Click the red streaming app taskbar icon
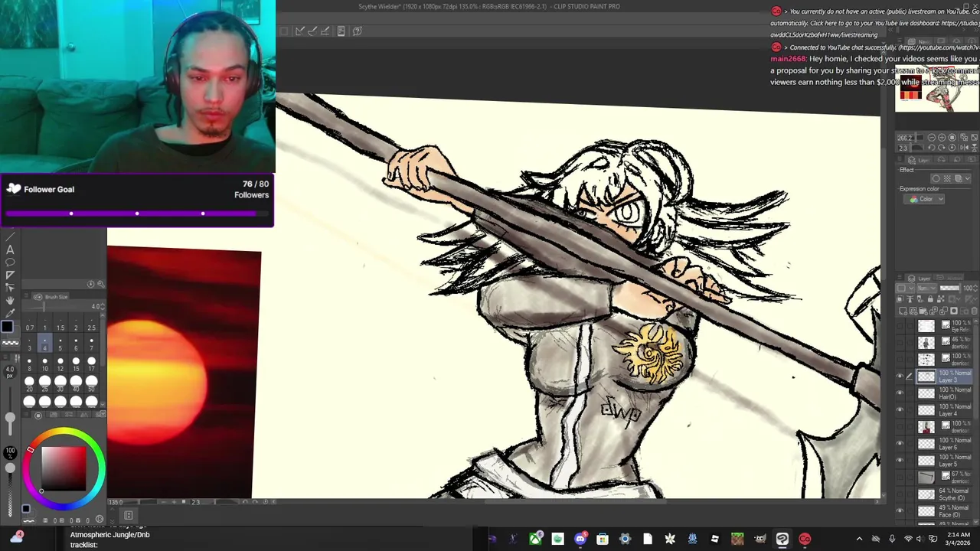This screenshot has width=980, height=551. (x=805, y=539)
